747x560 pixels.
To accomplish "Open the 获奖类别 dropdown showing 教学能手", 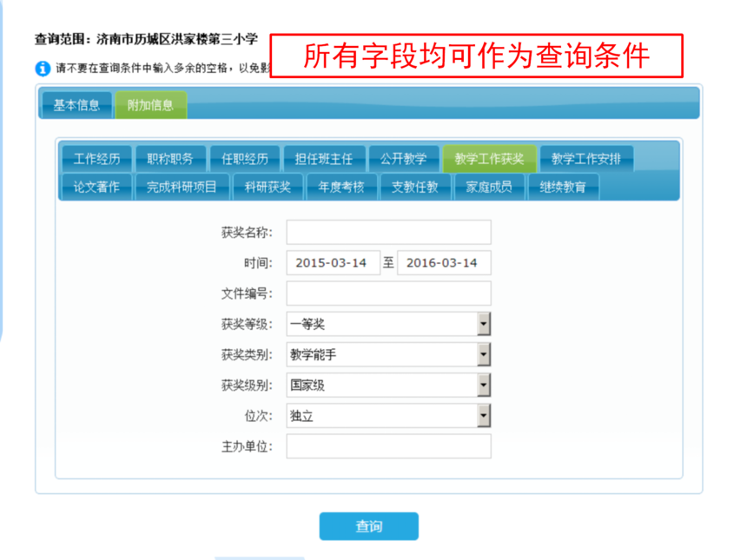I will point(483,354).
